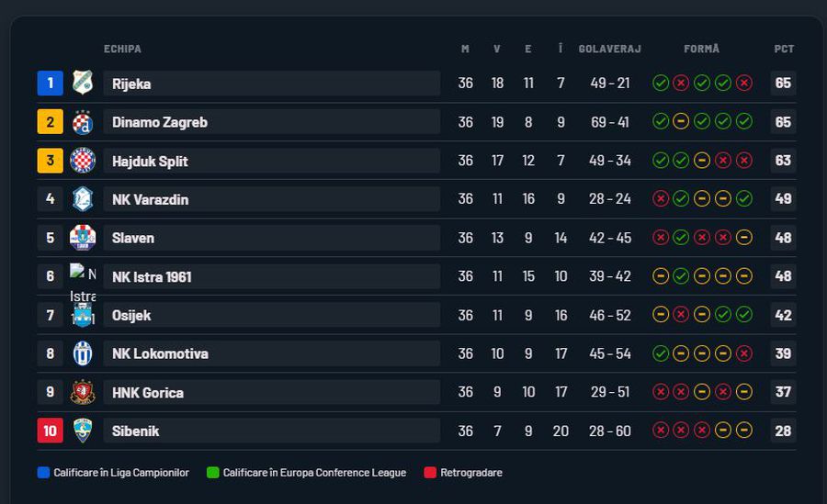Viewport: 827px width, 504px height.
Task: Open the Rijeka team link
Action: point(131,84)
